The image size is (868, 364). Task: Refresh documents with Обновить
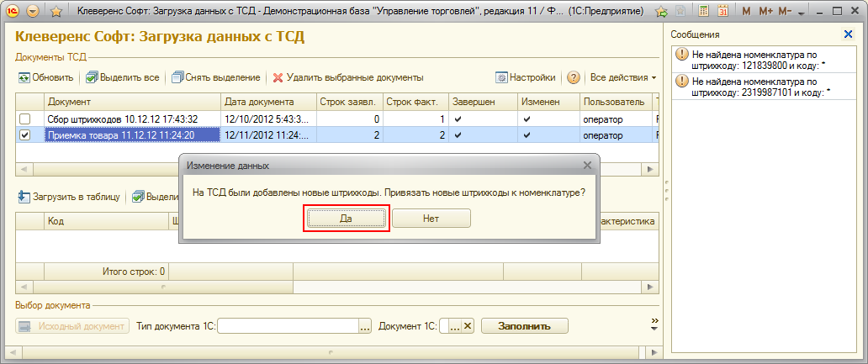click(46, 77)
